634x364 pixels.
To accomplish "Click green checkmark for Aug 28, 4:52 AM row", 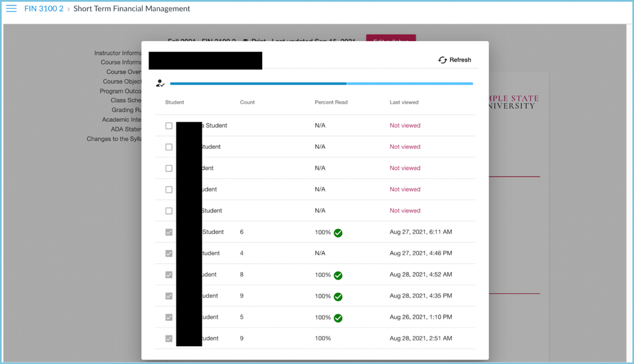I will 338,275.
